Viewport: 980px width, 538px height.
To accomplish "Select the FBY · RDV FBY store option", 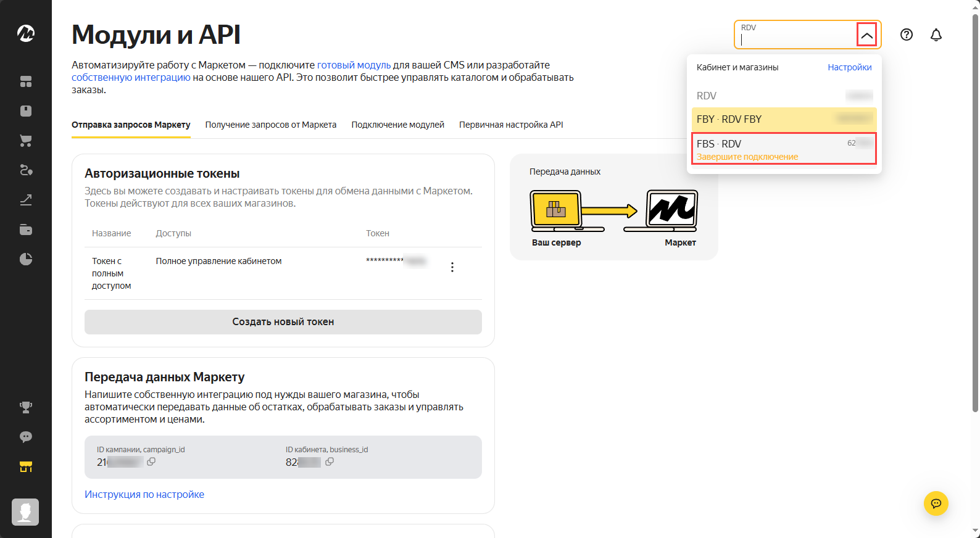I will click(784, 119).
